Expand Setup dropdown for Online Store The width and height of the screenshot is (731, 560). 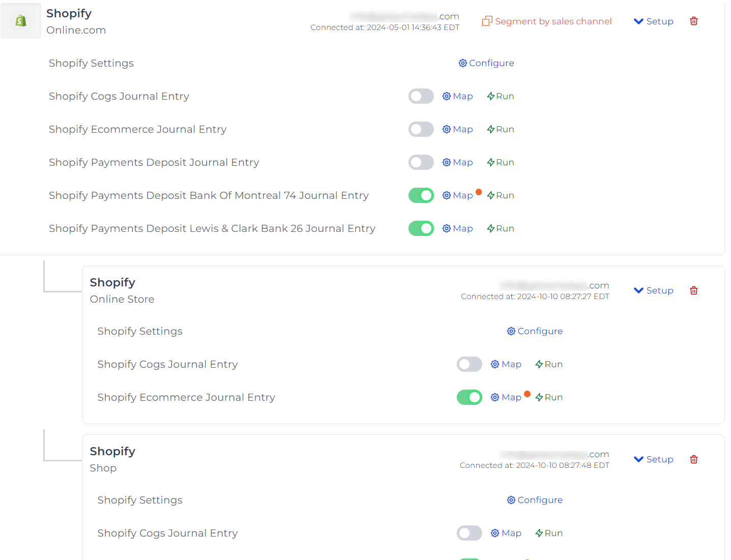click(654, 290)
